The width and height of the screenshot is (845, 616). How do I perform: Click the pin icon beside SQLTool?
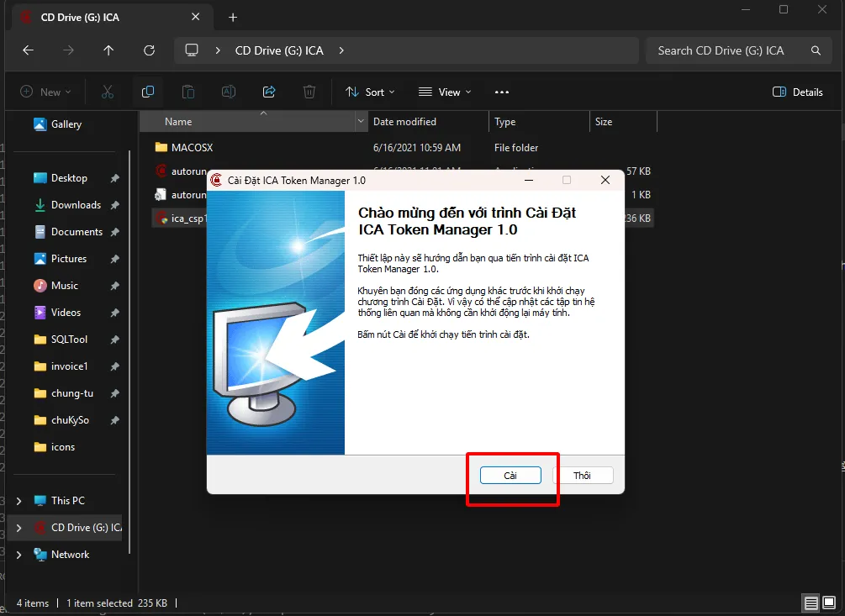115,340
